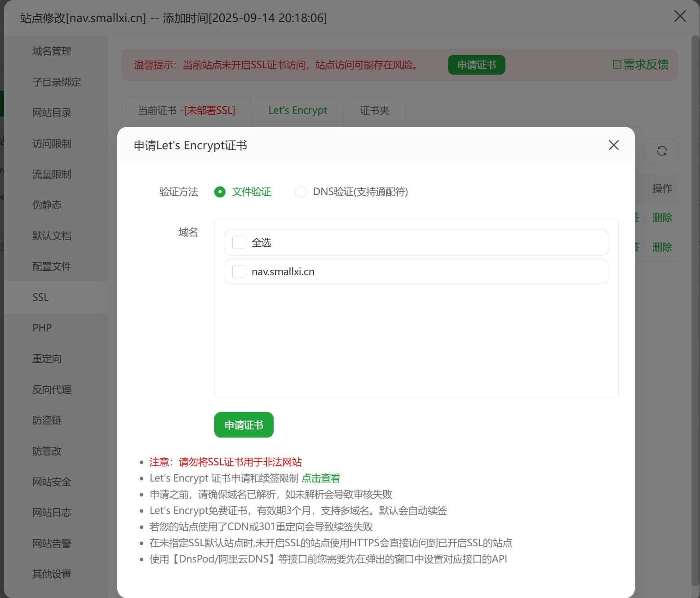This screenshot has height=598, width=700.
Task: Switch to the Let's Encrypt tab
Action: 297,111
